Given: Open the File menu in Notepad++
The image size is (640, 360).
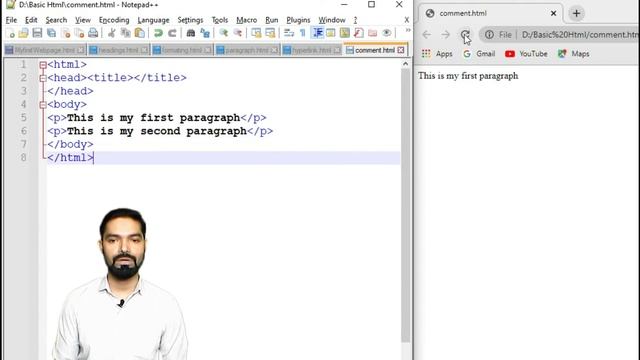Looking at the screenshot, I should pos(11,20).
